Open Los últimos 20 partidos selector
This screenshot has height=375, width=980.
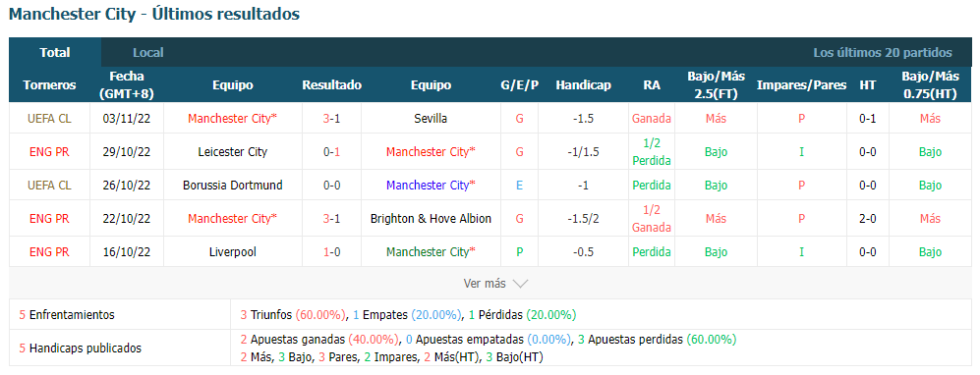(x=883, y=53)
